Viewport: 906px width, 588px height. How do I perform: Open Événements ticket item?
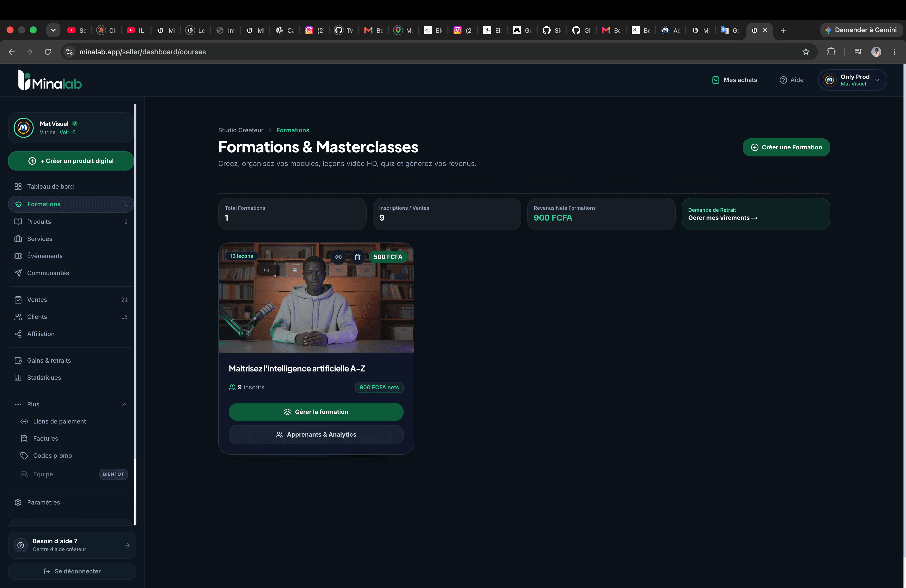(71, 256)
